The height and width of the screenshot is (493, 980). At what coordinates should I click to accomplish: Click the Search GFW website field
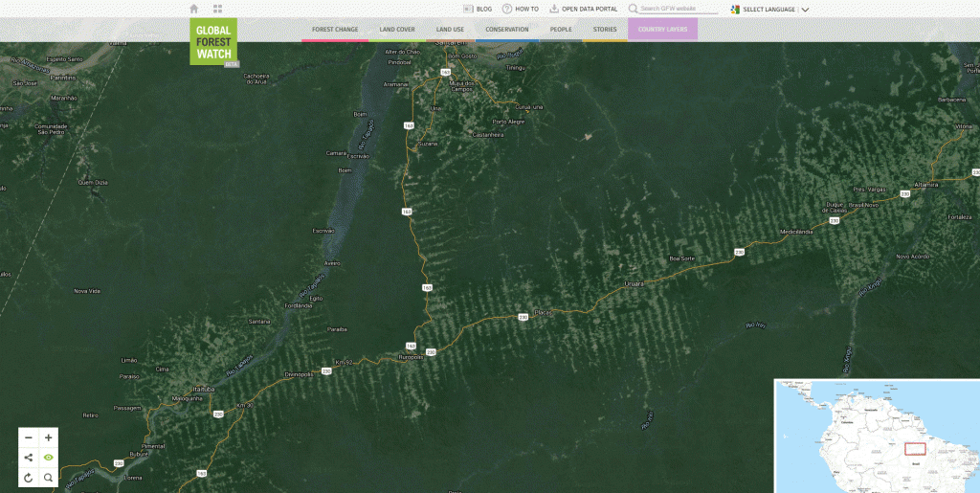[x=679, y=9]
